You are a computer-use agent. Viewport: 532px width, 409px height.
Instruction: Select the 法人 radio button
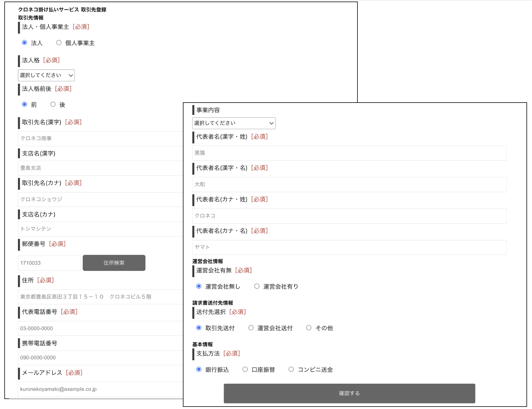(x=24, y=43)
